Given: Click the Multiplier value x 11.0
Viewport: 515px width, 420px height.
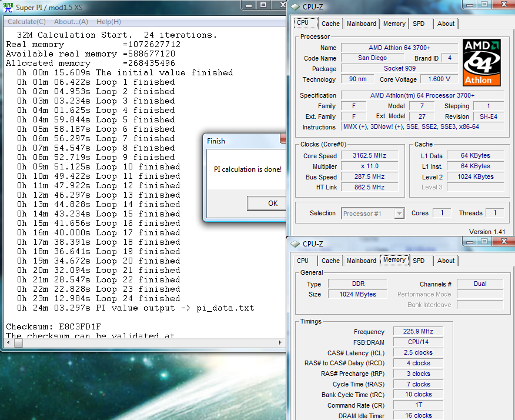Looking at the screenshot, I should [370, 166].
